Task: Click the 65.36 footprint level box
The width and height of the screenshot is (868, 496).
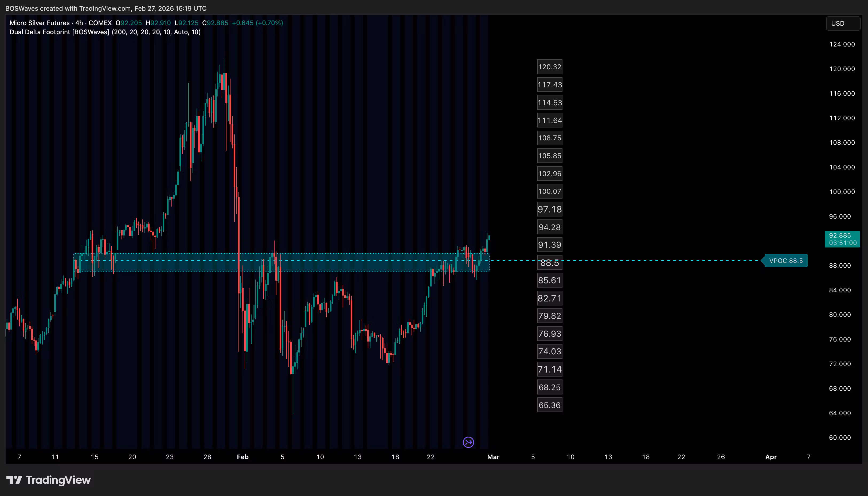Action: 549,405
